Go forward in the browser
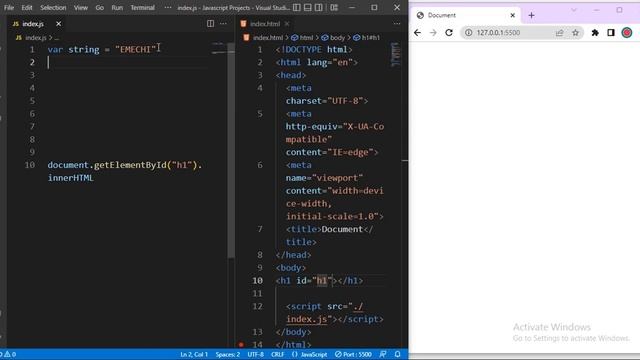Image resolution: width=640 pixels, height=360 pixels. (433, 33)
